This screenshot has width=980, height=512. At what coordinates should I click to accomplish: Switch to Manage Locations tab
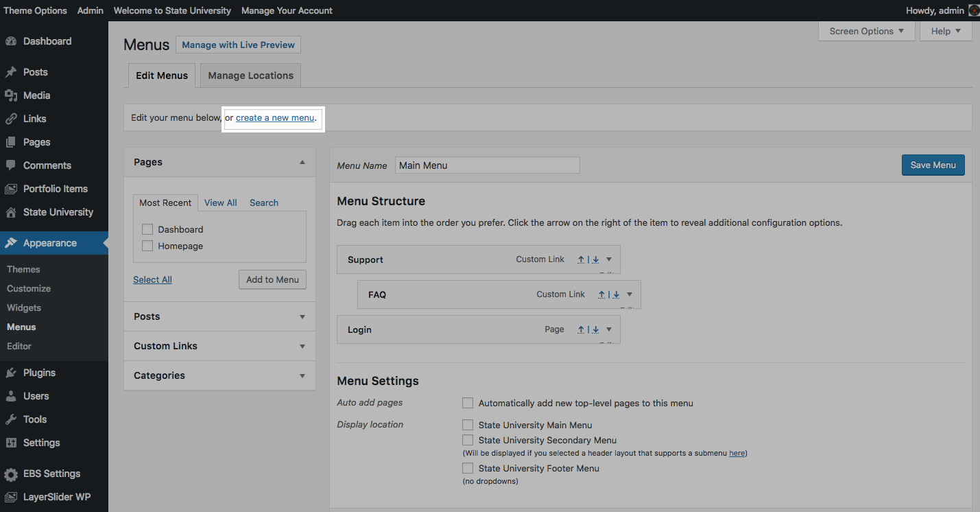[251, 75]
